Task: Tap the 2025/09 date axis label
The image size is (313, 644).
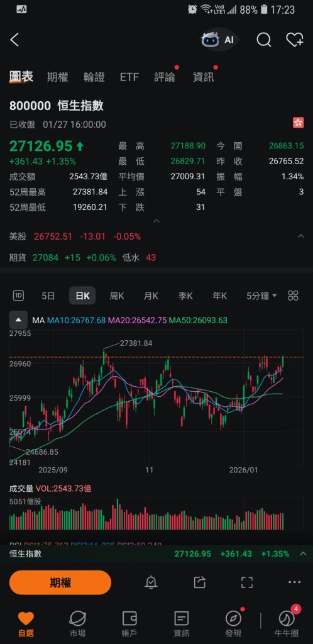Action: [53, 469]
